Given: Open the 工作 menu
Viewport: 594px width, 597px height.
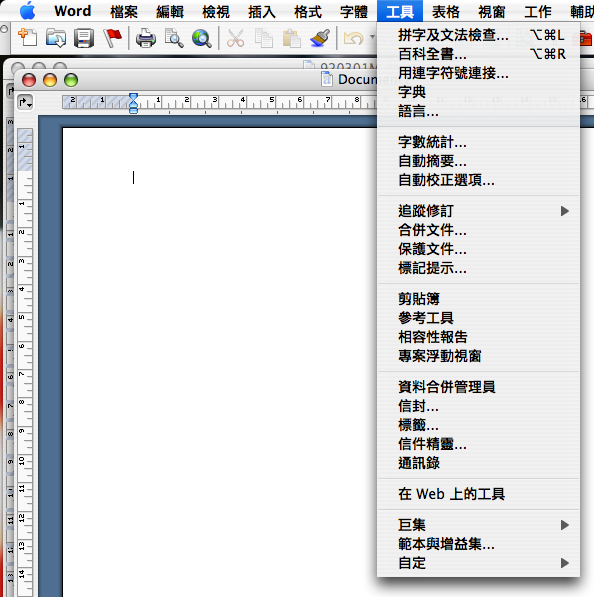Looking at the screenshot, I should (x=538, y=11).
